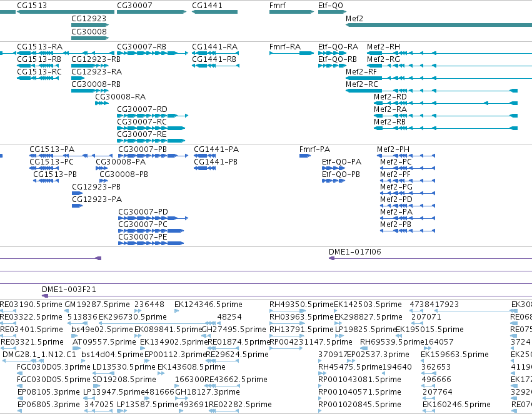Select the Mef2 gene label
The width and height of the screenshot is (532, 414).
click(x=354, y=18)
